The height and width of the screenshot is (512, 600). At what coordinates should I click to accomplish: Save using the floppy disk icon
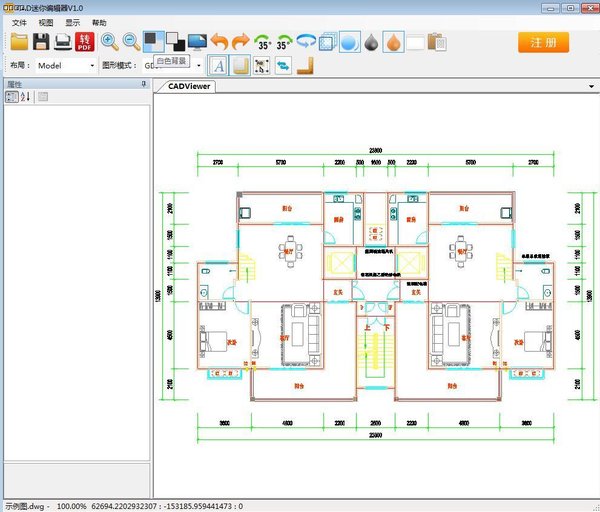click(41, 42)
